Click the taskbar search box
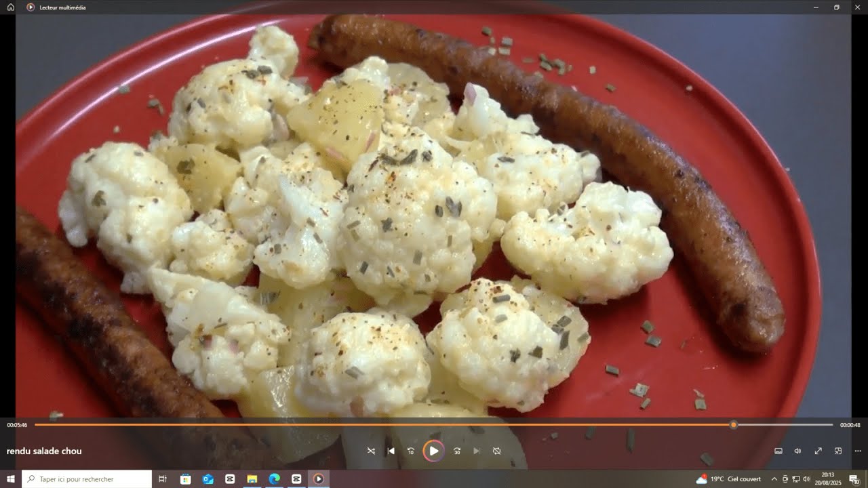868x488 pixels. tap(87, 479)
